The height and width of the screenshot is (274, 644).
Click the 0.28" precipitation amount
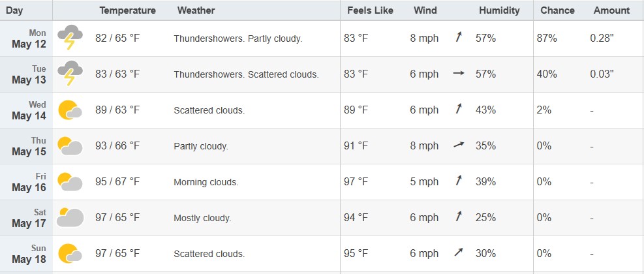[602, 38]
